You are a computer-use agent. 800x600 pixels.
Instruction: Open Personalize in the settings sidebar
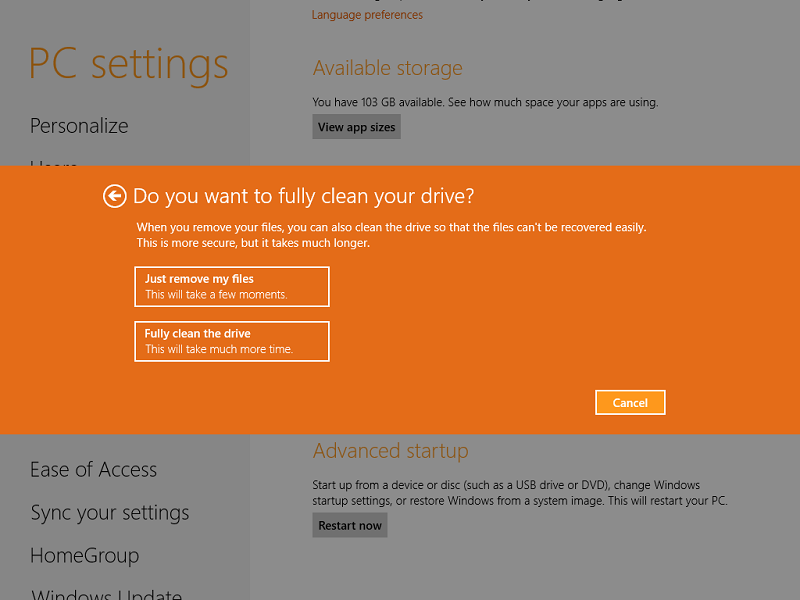tap(79, 126)
